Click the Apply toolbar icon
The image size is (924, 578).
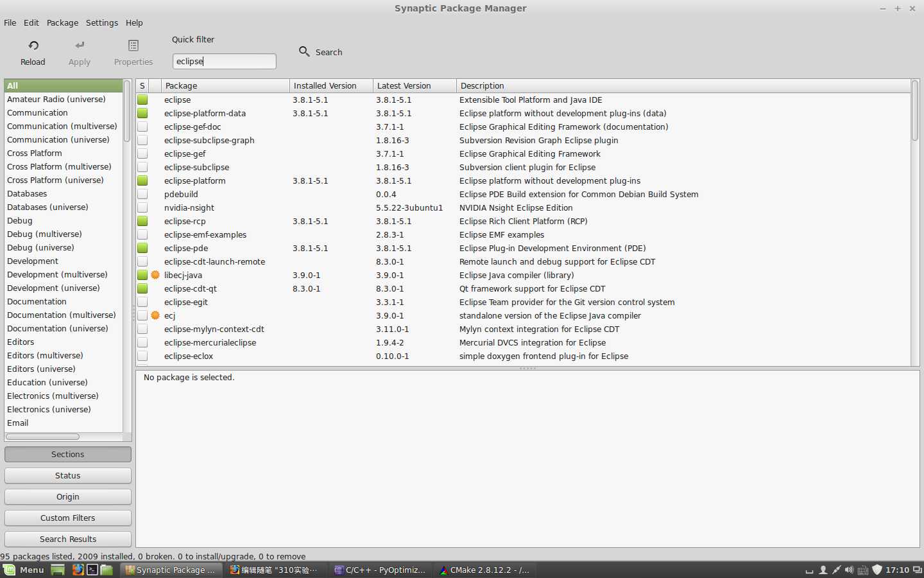[x=80, y=46]
